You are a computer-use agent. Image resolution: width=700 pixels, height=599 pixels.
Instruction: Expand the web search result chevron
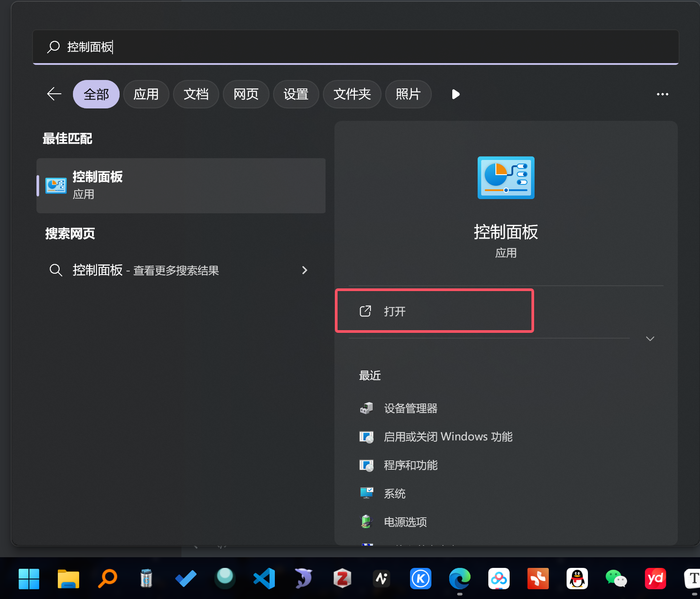coord(305,270)
